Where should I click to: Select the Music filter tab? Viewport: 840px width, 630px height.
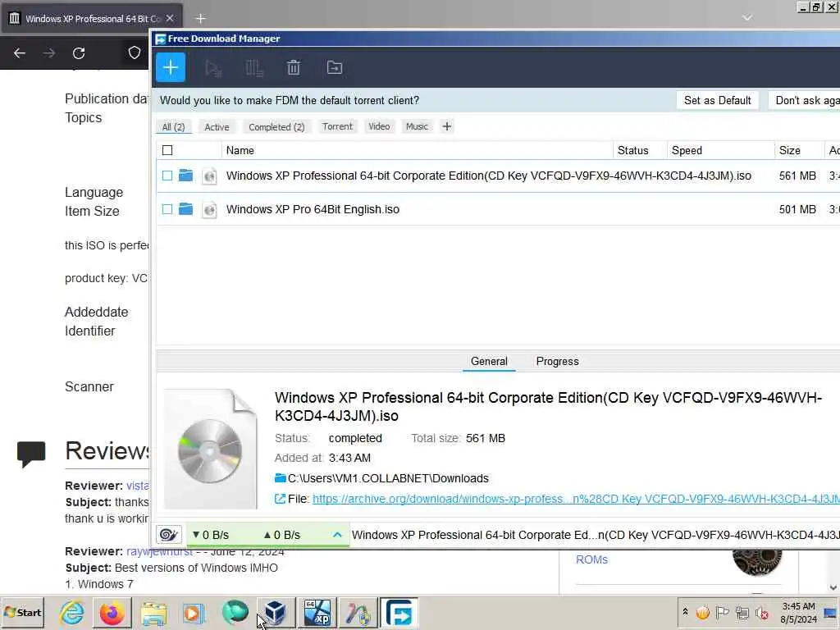point(417,126)
